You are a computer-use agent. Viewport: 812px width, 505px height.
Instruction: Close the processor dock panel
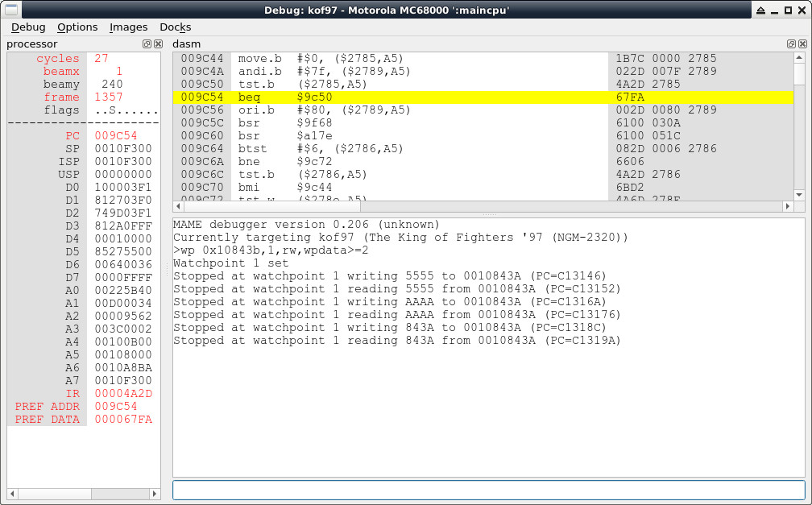click(158, 44)
